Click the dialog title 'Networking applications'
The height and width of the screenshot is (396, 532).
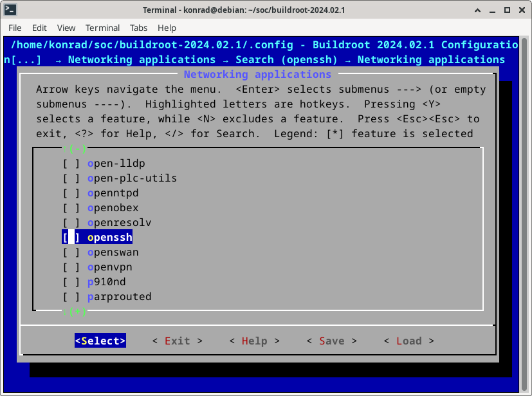tap(257, 75)
